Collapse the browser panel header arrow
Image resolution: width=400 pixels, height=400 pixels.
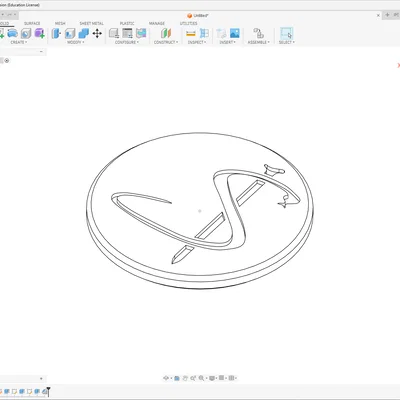pyautogui.click(x=41, y=52)
